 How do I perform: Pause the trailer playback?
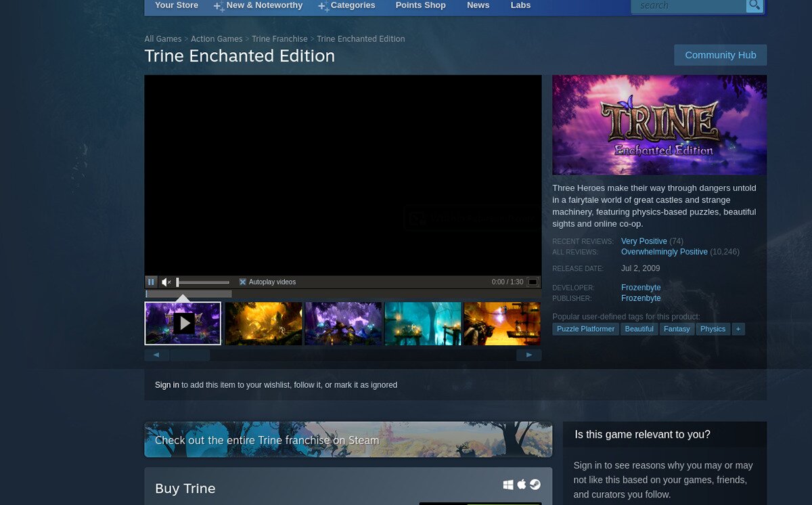point(151,282)
